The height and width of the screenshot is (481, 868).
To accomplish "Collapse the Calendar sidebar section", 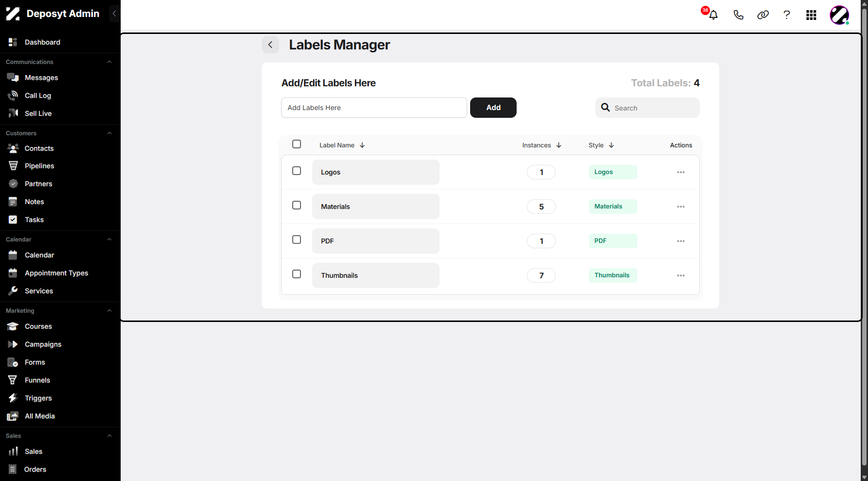I will coord(110,240).
